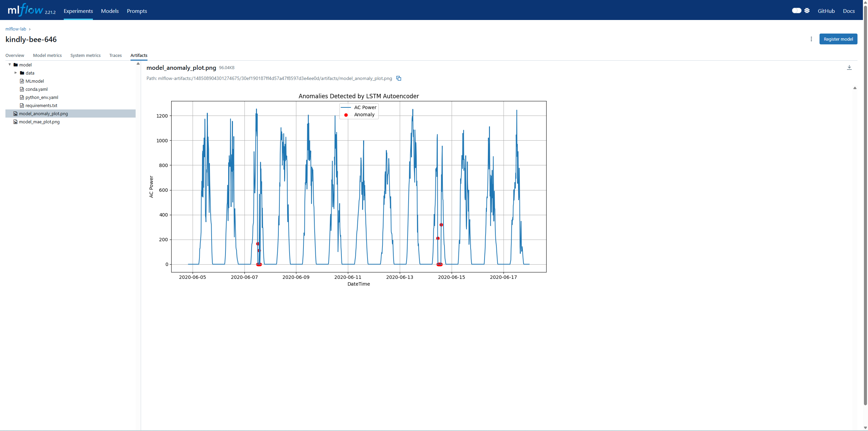
Task: Open requirements.txt artifact
Action: pyautogui.click(x=41, y=105)
